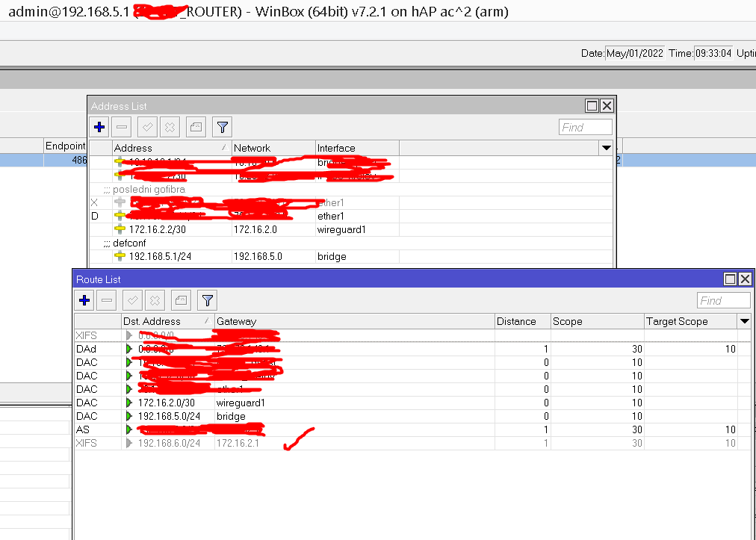Select the AS static route row

(x=412, y=429)
